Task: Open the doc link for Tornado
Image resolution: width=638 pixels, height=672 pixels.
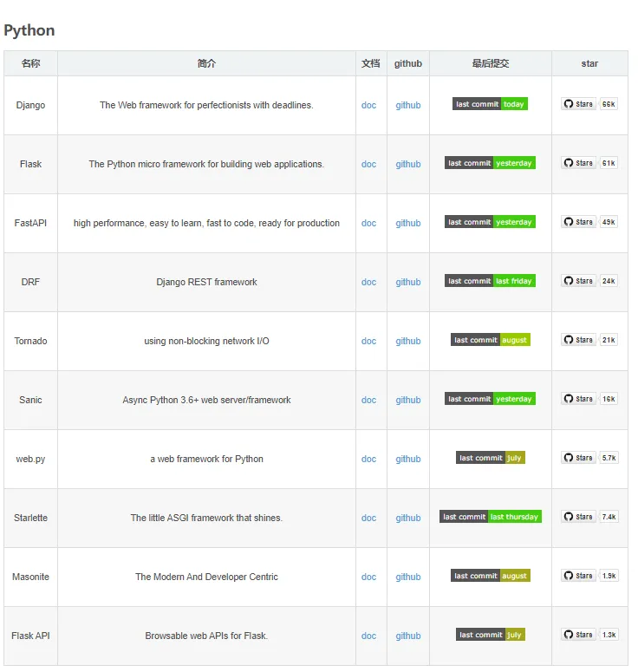Action: [369, 341]
